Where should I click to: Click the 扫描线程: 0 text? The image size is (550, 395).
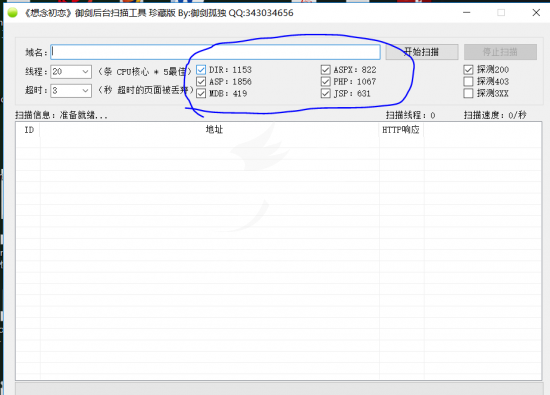pyautogui.click(x=410, y=115)
